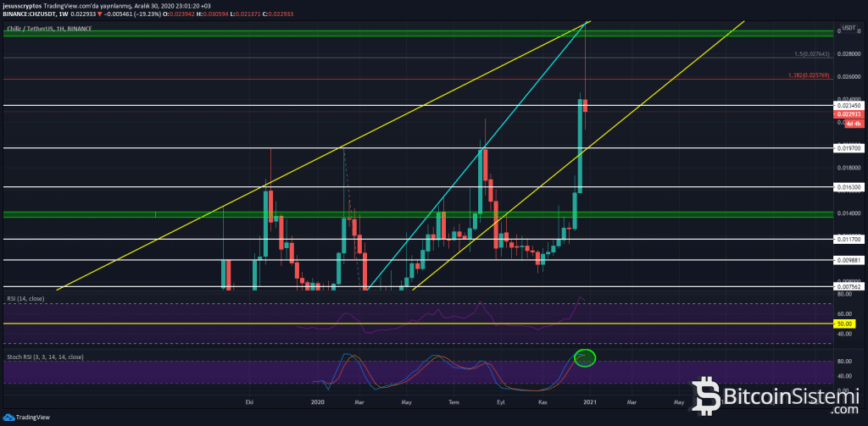Click the 0.026000 price axis value
868x426 pixels.
coord(849,76)
